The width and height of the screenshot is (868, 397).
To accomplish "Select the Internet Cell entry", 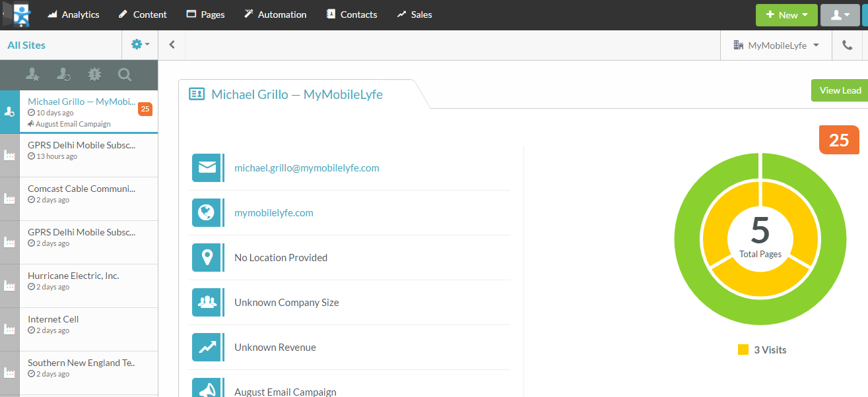I will [88, 330].
